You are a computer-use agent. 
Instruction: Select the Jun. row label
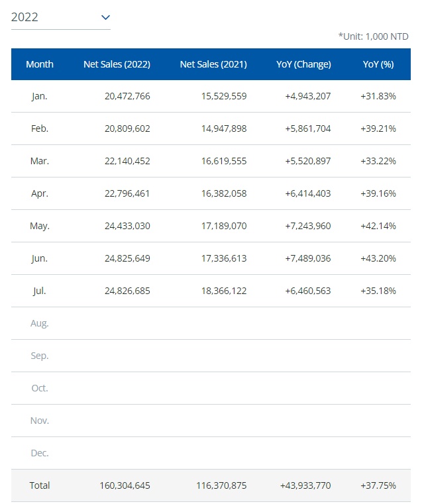point(40,258)
